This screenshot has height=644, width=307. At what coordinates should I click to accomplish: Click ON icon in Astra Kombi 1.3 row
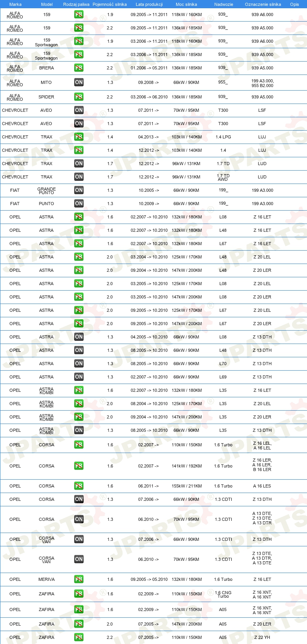point(79,430)
